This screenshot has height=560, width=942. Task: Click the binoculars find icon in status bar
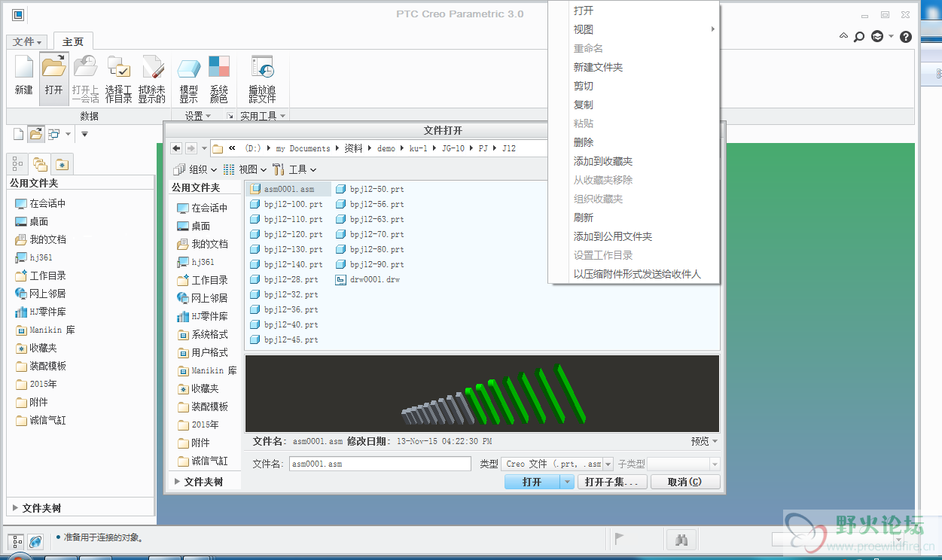coord(683,539)
